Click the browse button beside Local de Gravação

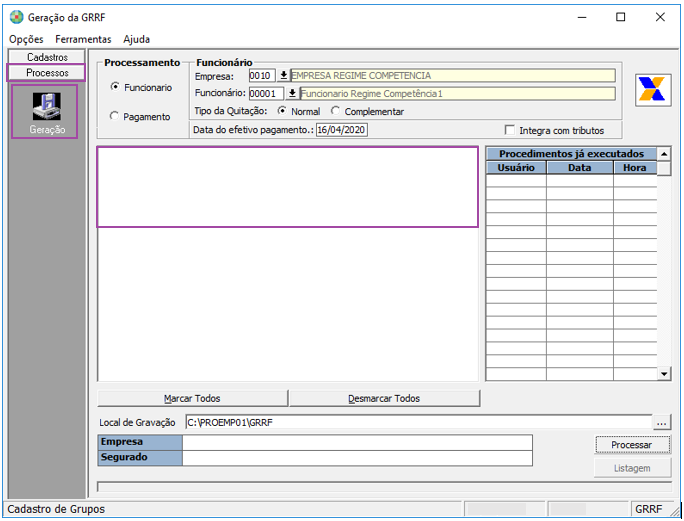662,422
